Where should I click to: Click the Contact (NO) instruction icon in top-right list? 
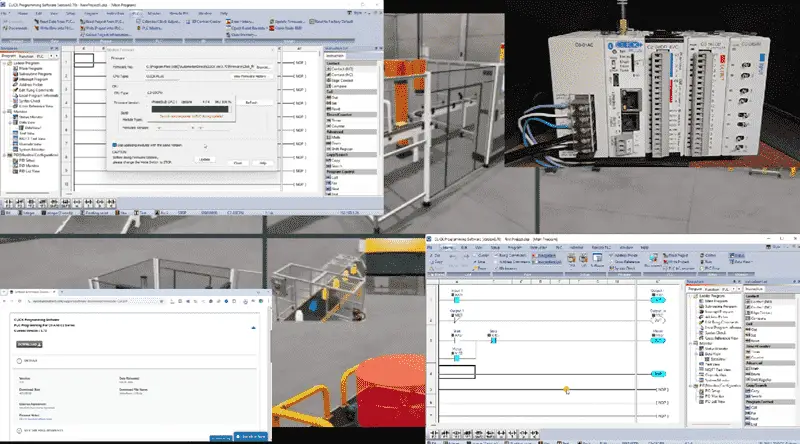(x=329, y=69)
